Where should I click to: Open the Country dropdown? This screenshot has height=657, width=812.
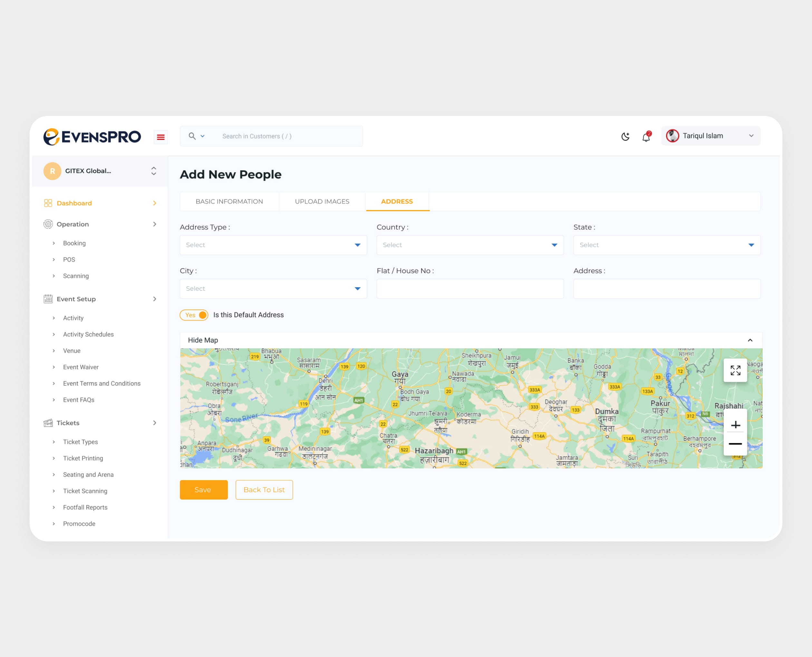470,245
